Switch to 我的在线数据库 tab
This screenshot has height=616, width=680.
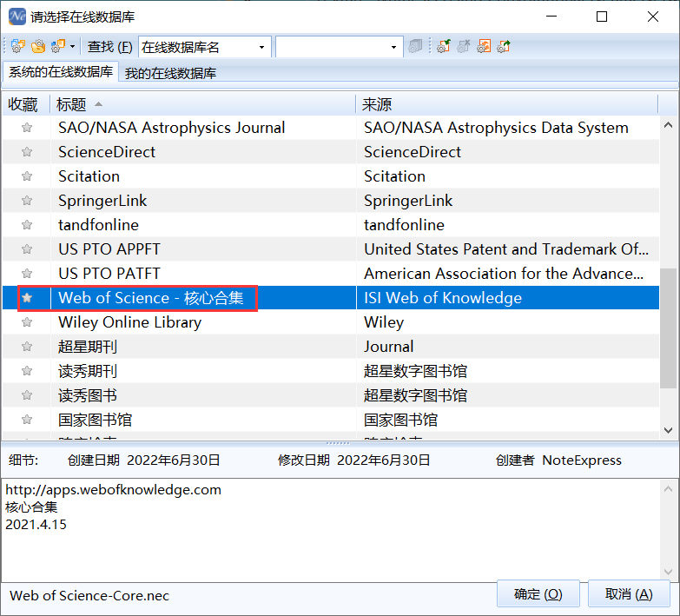(x=170, y=73)
